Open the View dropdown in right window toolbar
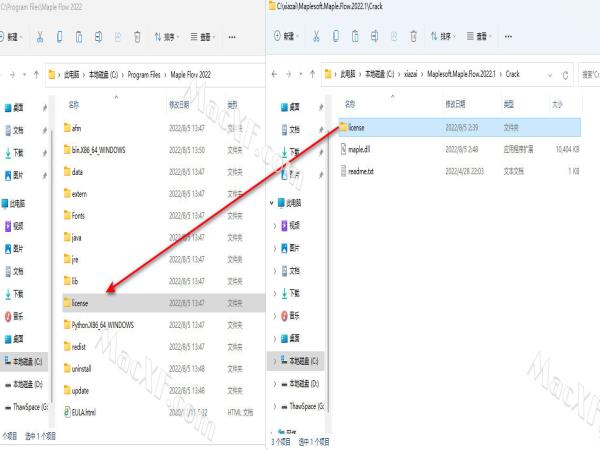 pos(479,36)
